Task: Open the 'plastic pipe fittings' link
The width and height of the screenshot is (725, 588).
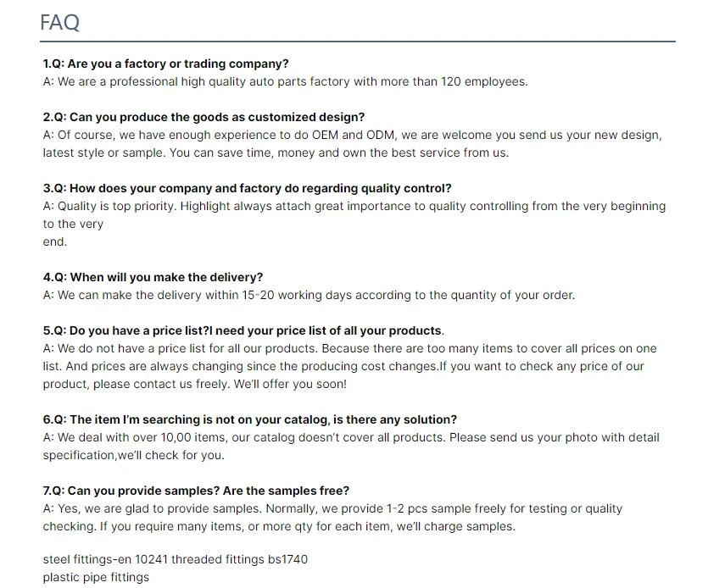Action: [96, 578]
